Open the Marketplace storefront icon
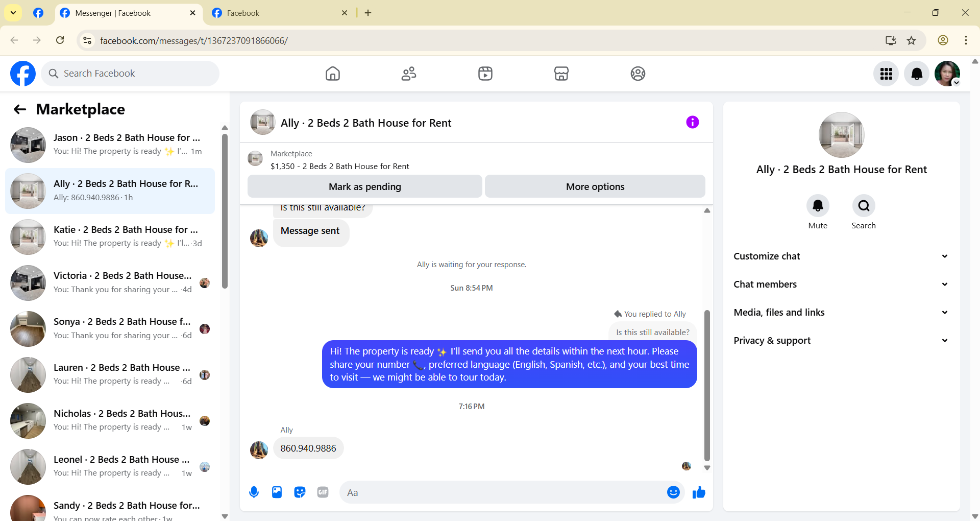 click(x=561, y=74)
